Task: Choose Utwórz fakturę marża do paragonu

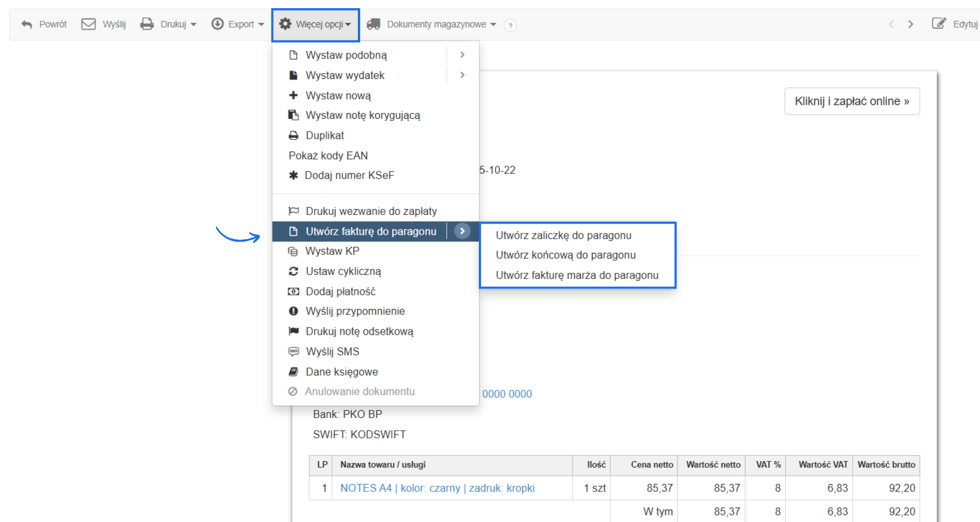Action: [x=577, y=275]
